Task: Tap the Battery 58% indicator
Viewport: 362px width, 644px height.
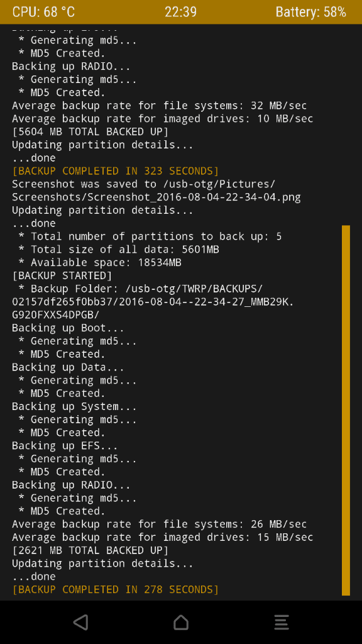Action: tap(310, 12)
